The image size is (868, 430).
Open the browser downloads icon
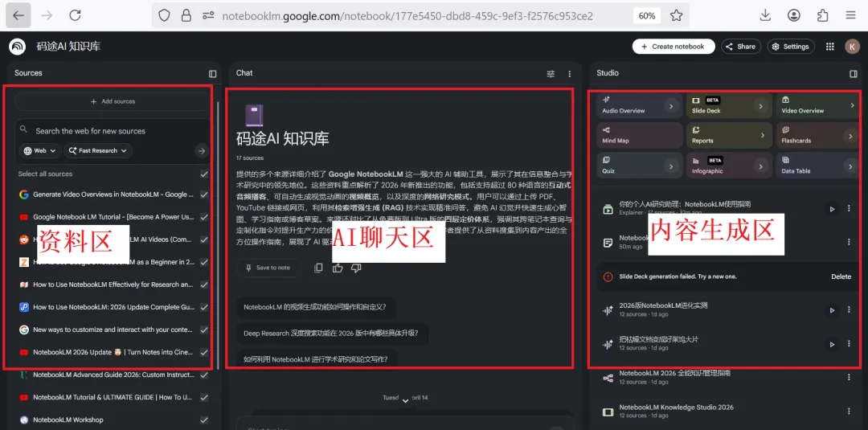(765, 15)
